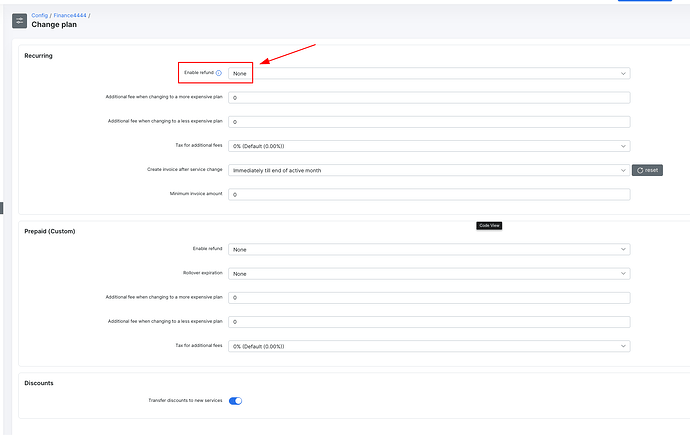This screenshot has height=435, width=690.
Task: Toggle Transfer discounts to new services switch
Action: [236, 401]
